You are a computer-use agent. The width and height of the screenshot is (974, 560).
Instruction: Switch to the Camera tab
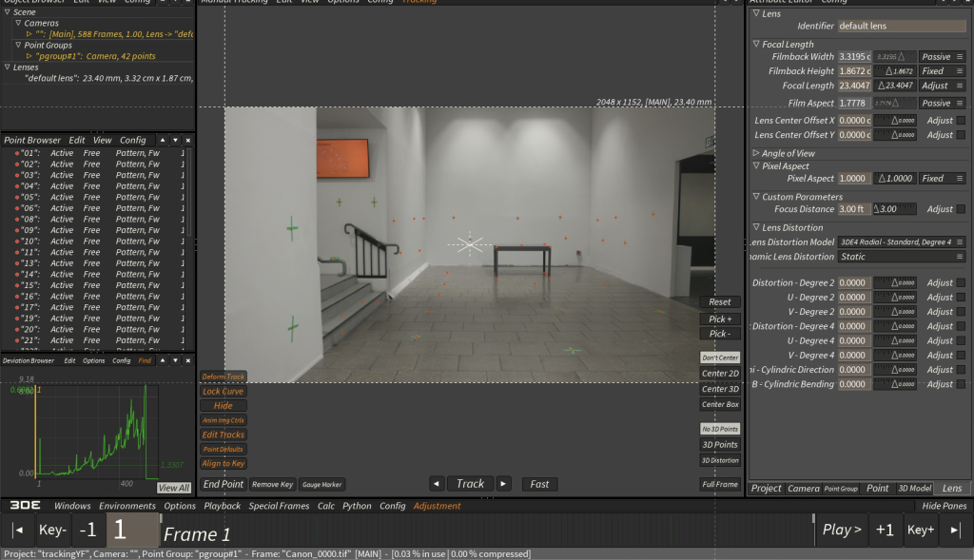tap(803, 489)
